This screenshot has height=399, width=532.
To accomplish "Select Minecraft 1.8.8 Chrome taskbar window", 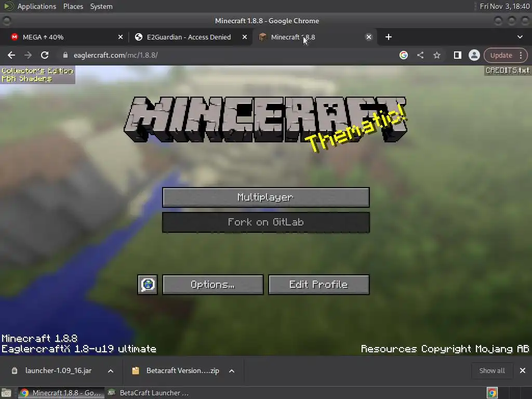I will 61,393.
